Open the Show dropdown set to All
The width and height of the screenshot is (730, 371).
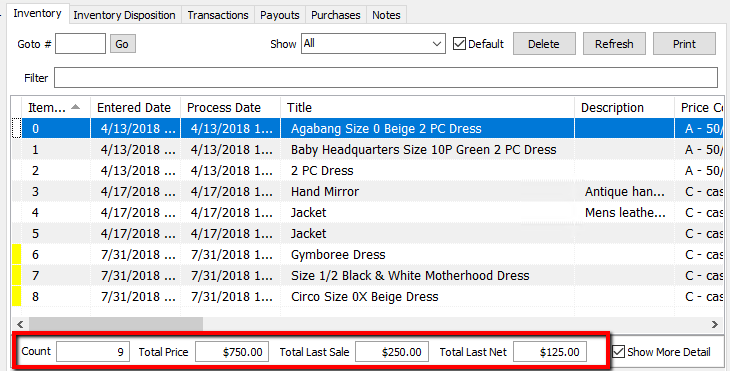[x=373, y=44]
